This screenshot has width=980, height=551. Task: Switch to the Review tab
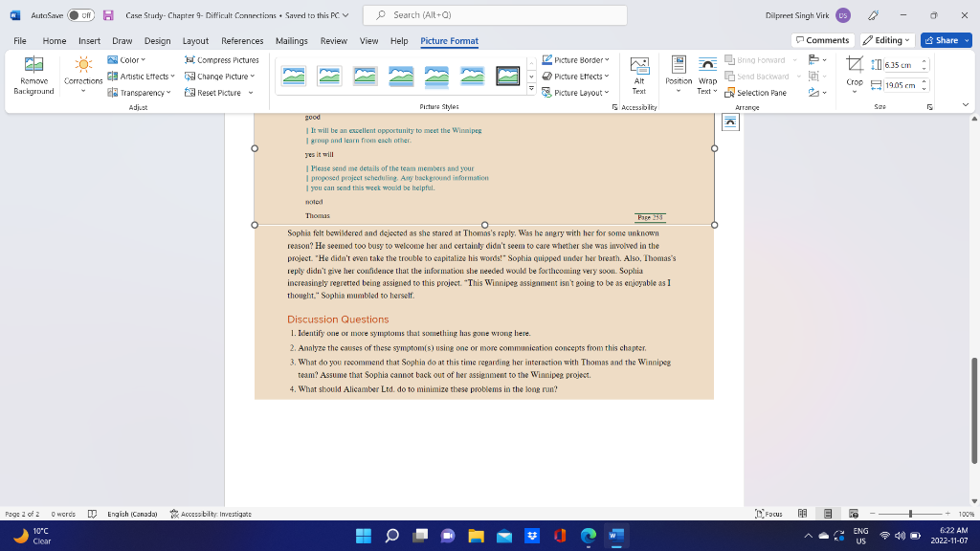(x=334, y=40)
